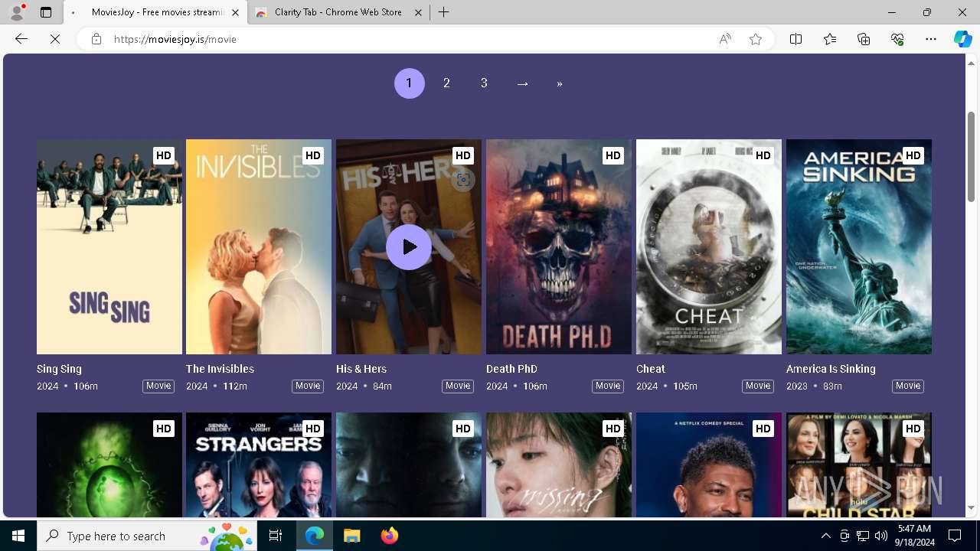Stop loading the page

(55, 39)
